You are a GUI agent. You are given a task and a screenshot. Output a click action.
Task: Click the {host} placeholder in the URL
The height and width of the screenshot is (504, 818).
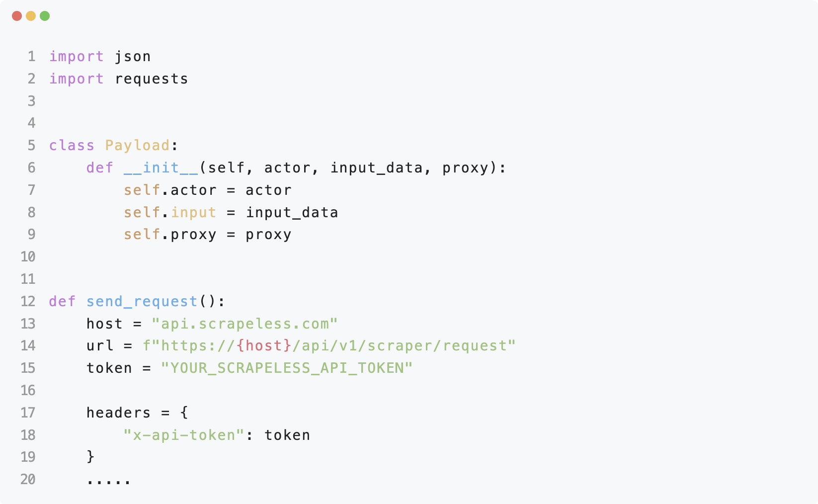coord(264,346)
